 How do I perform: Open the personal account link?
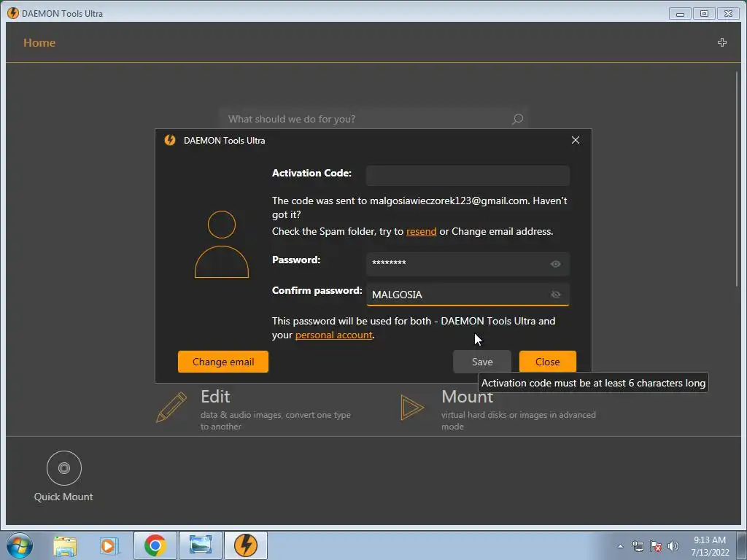pos(333,335)
